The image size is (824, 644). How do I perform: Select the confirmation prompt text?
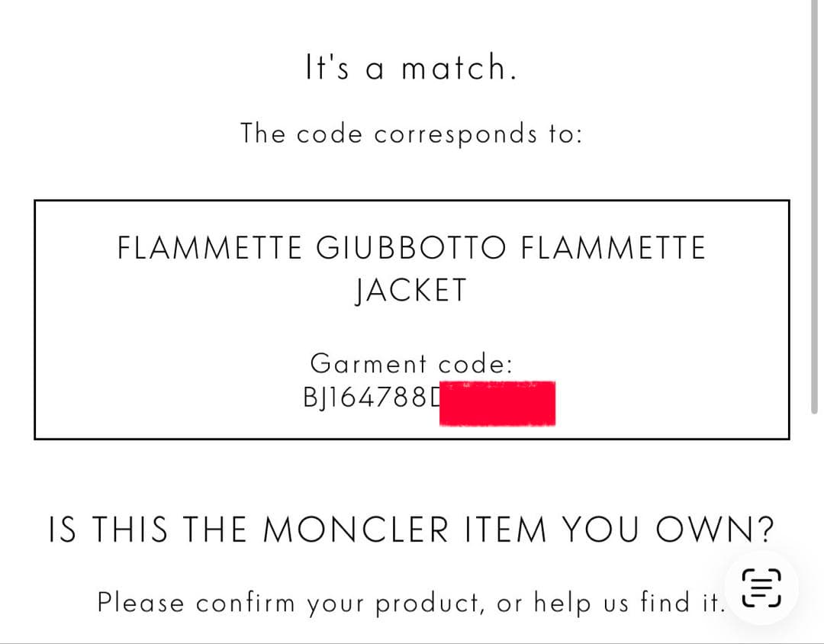coord(411,602)
